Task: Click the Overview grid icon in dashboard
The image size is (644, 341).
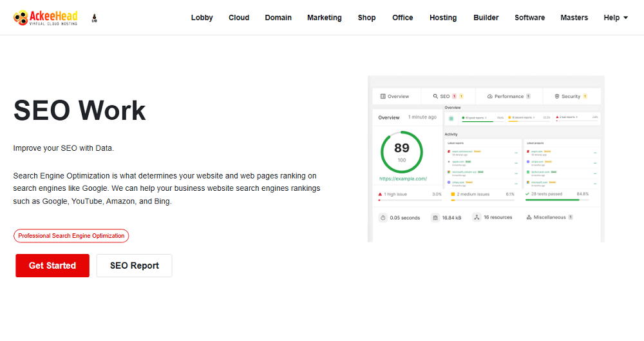Action: (383, 96)
